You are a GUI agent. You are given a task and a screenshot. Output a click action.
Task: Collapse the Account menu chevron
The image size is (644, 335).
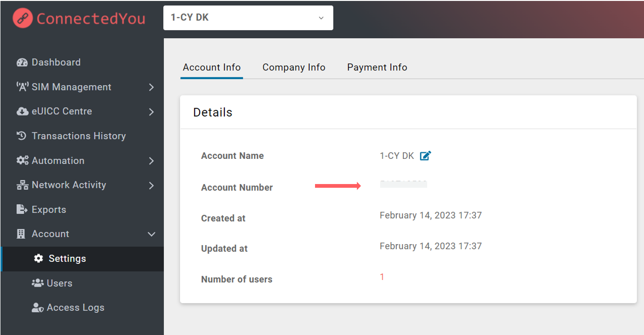[x=151, y=234]
